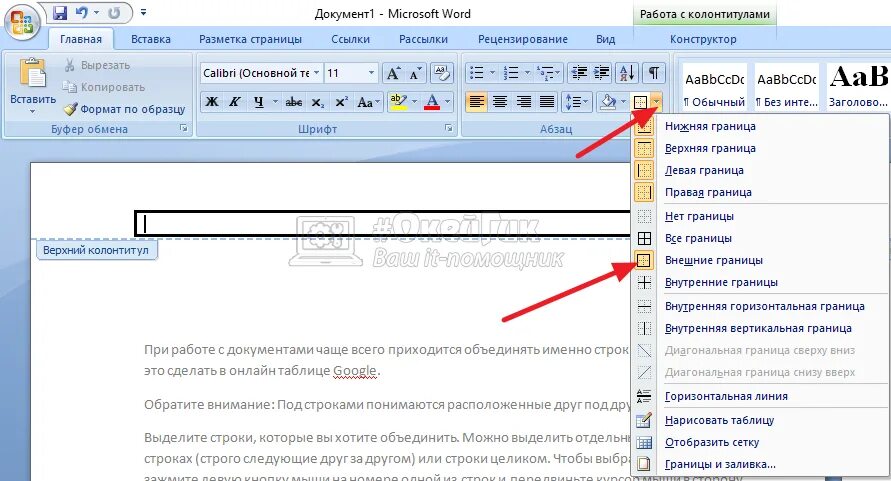The image size is (891, 481).
Task: Select Отобразить сетку menu item
Action: tap(760, 442)
